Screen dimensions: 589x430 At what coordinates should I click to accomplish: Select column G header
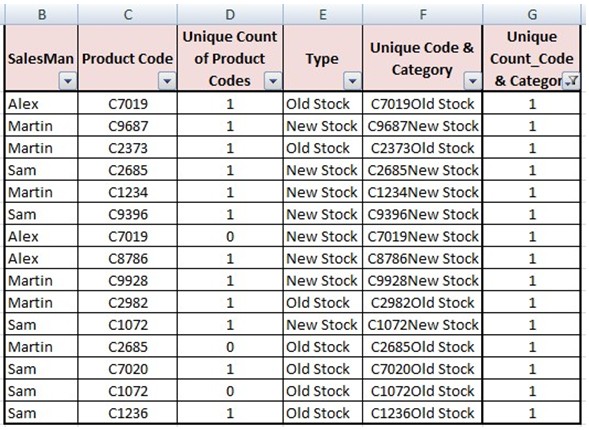[532, 15]
